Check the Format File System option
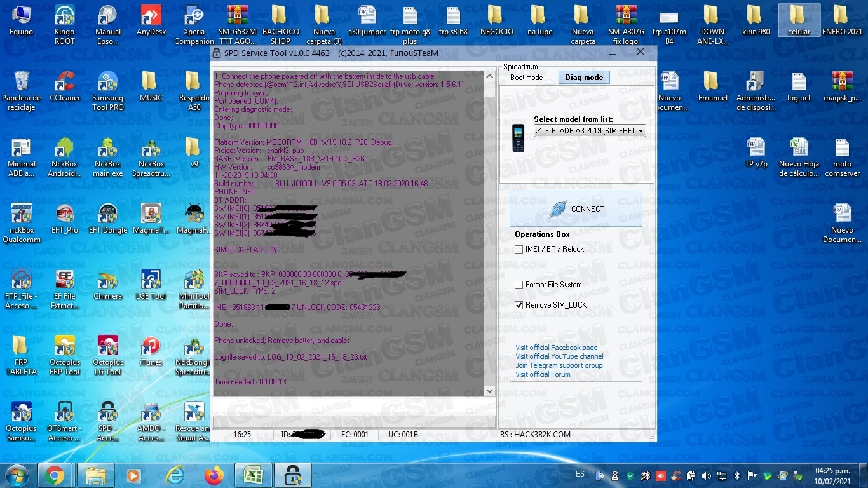The image size is (868, 488). (x=519, y=285)
